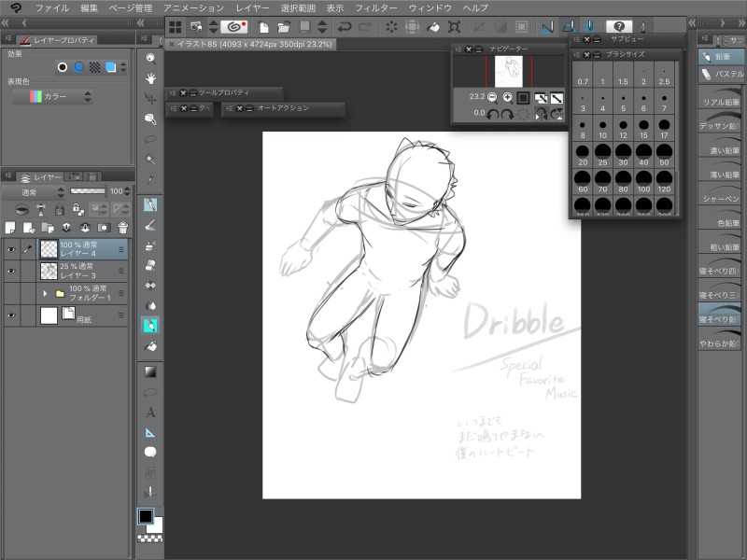Image resolution: width=747 pixels, height=560 pixels.
Task: Select the speech balloon tool
Action: (x=150, y=452)
